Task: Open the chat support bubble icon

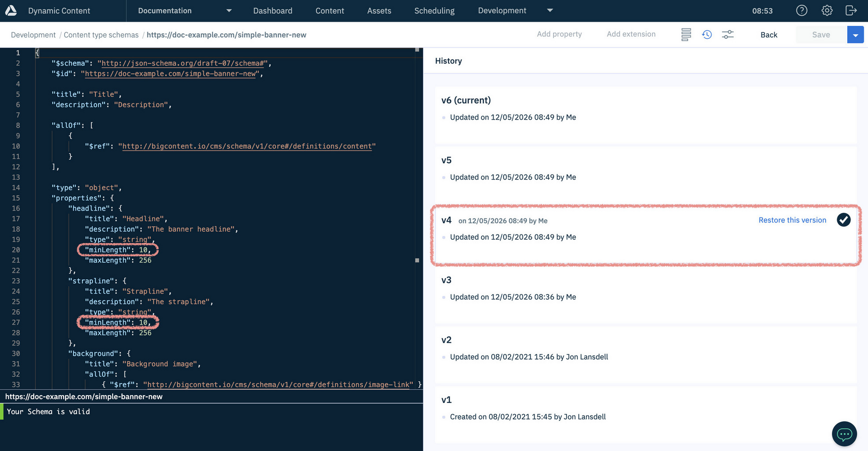Action: pos(844,434)
